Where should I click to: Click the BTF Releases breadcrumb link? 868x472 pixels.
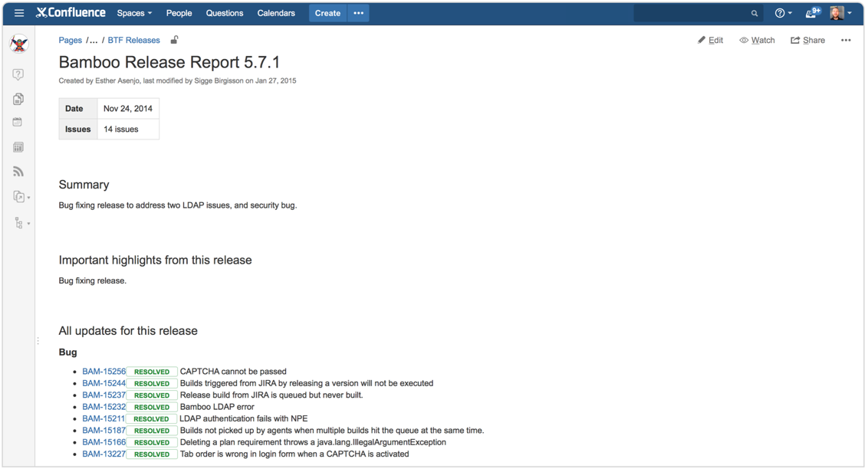click(x=133, y=40)
